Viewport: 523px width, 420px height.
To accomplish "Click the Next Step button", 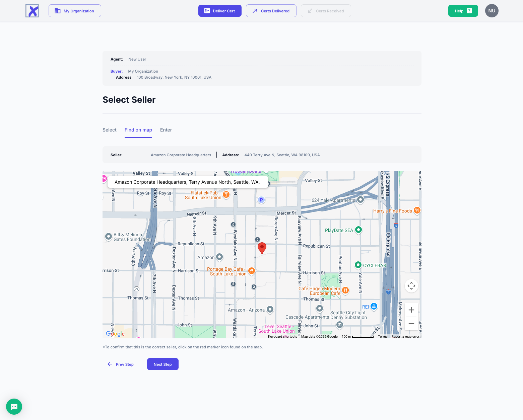I will [x=162, y=364].
